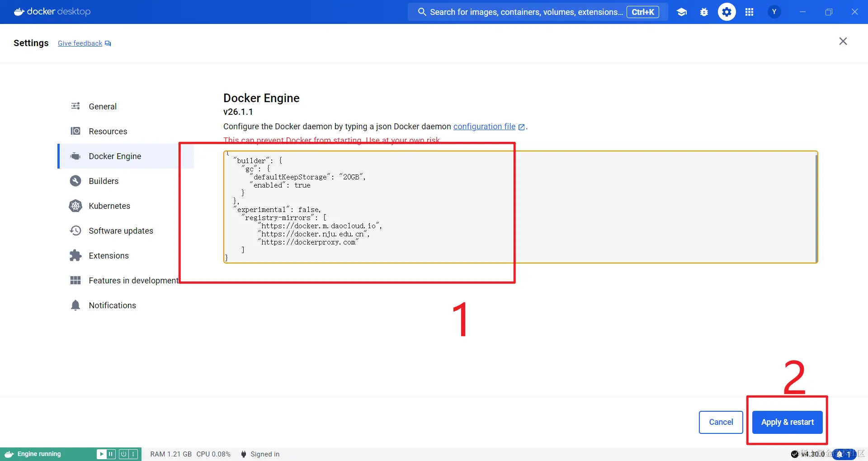The height and width of the screenshot is (461, 868).
Task: Click the Resources disk icon
Action: point(75,131)
